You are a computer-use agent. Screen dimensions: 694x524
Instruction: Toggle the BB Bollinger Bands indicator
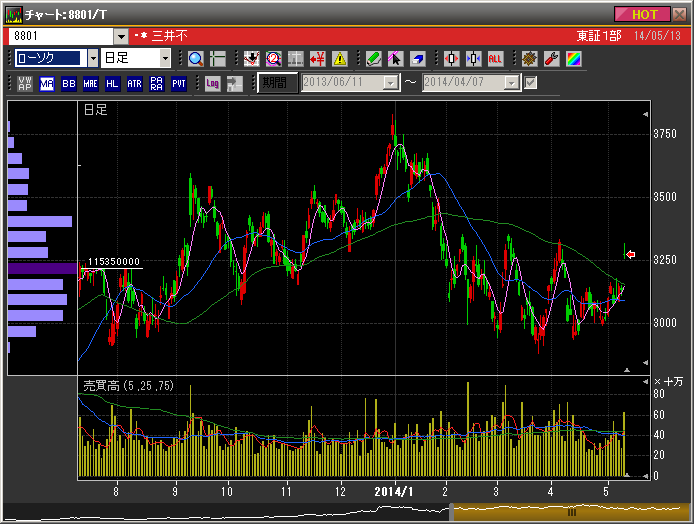click(69, 83)
